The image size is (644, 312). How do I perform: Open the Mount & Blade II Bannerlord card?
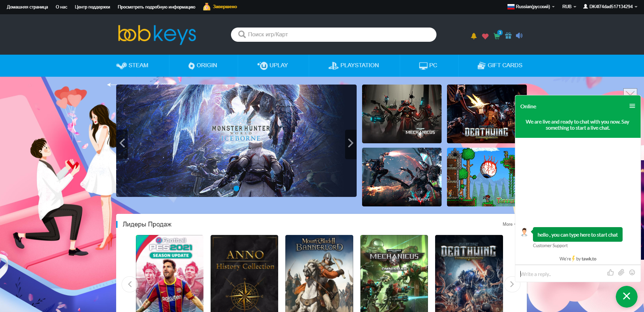click(x=319, y=273)
